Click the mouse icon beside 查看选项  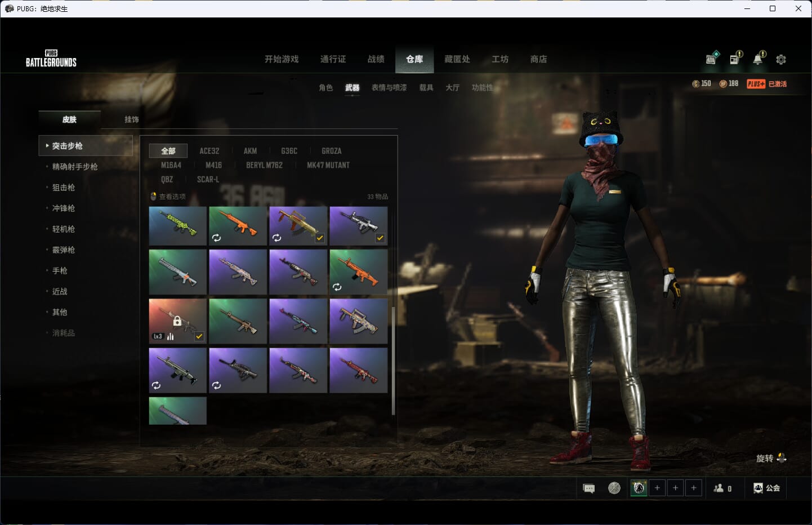[x=153, y=197]
